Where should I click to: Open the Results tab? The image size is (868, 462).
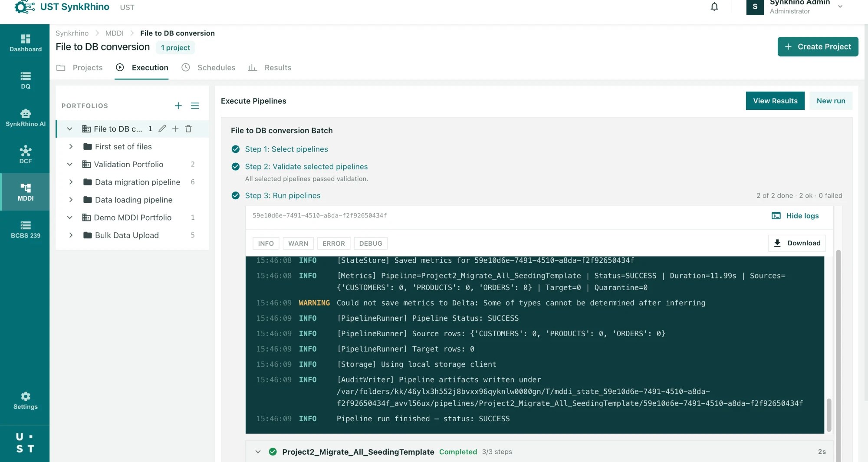(x=270, y=68)
